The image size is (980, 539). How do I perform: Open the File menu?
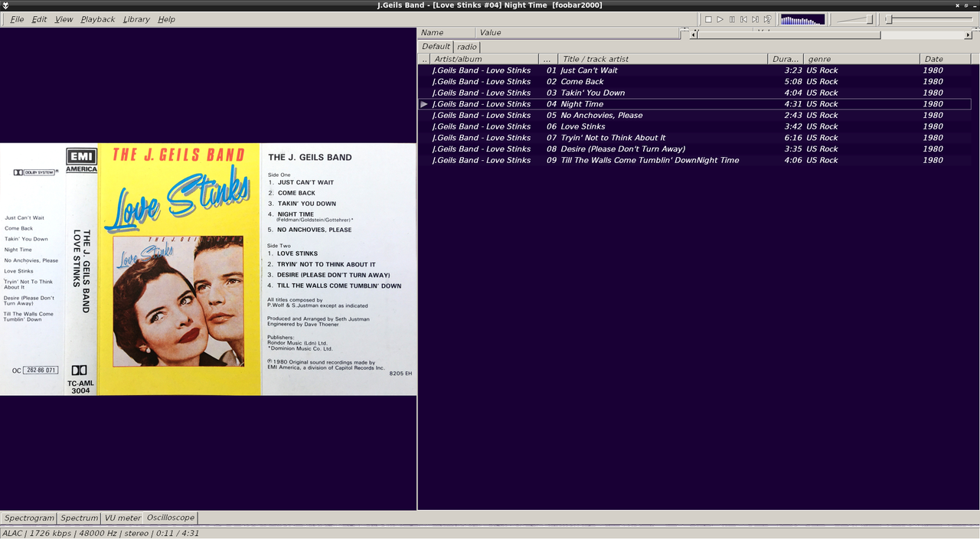17,19
